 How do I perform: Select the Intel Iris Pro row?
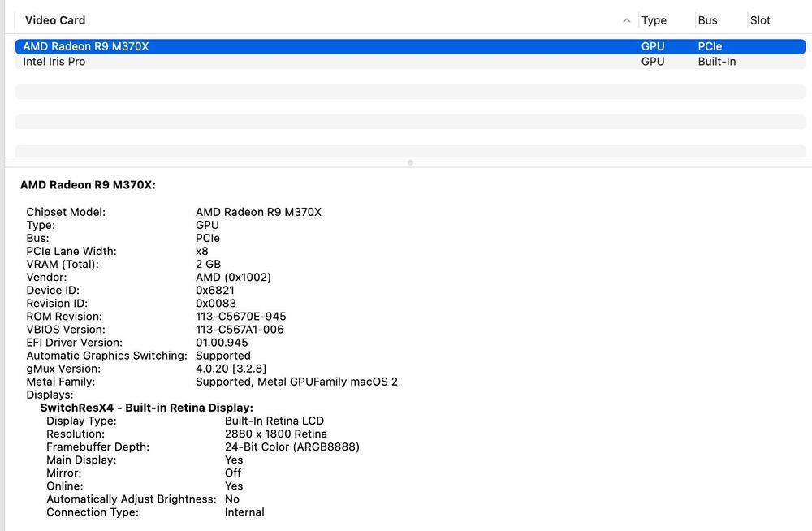410,62
